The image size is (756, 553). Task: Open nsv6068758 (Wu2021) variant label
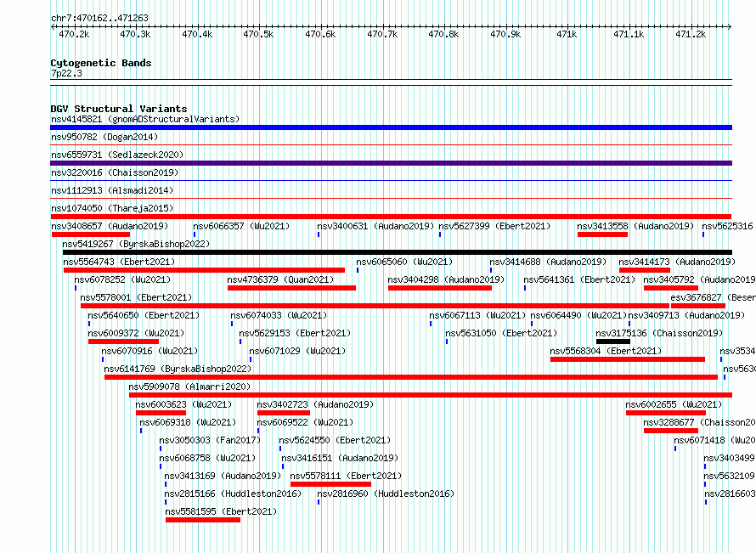point(208,458)
